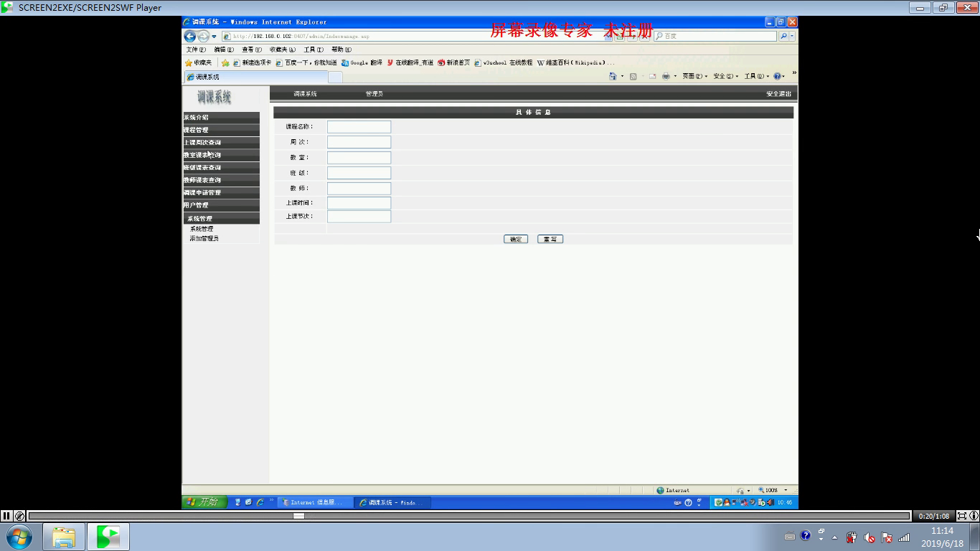Click the print icon in command bar
Image resolution: width=980 pixels, height=551 pixels.
point(666,76)
